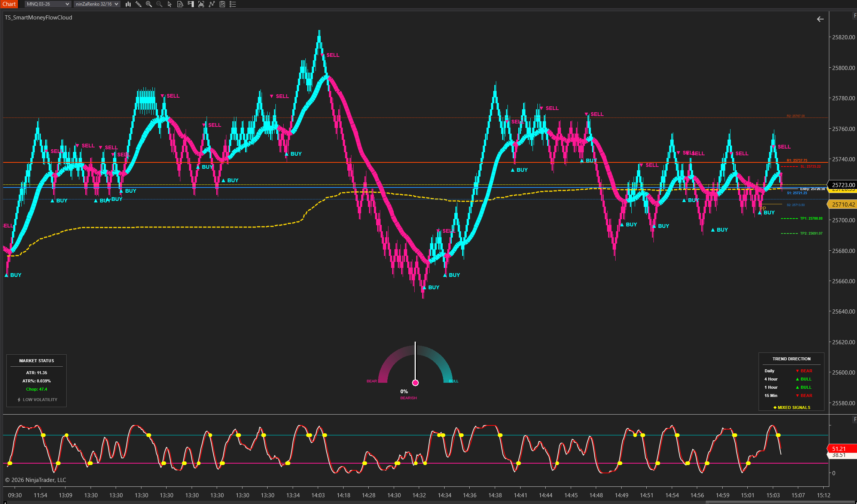Click the BULL label on the gauge
This screenshot has width=857, height=504.
454,381
